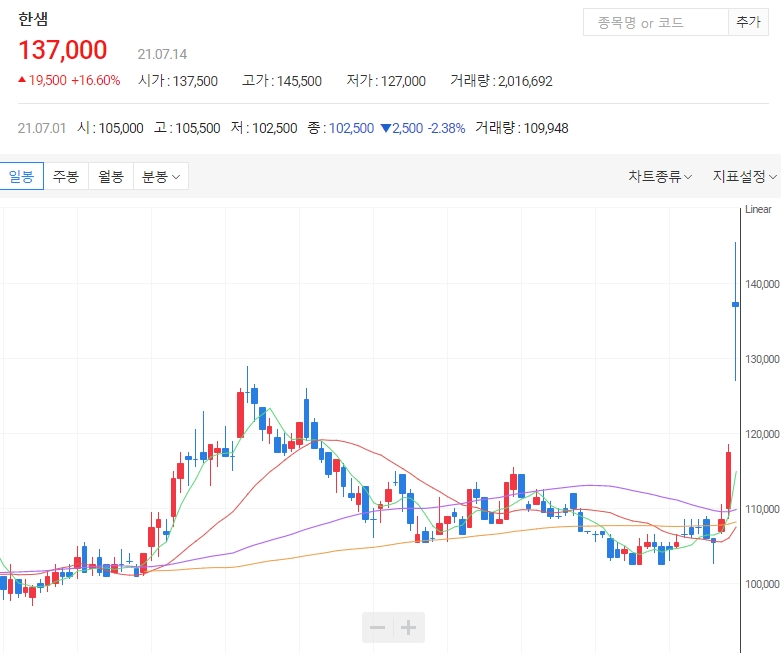Click the 저가 127,000 low price
The image size is (781, 653).
(x=386, y=81)
